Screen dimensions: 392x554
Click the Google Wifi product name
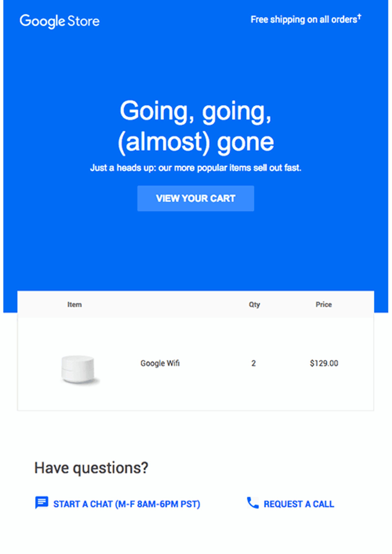[160, 363]
